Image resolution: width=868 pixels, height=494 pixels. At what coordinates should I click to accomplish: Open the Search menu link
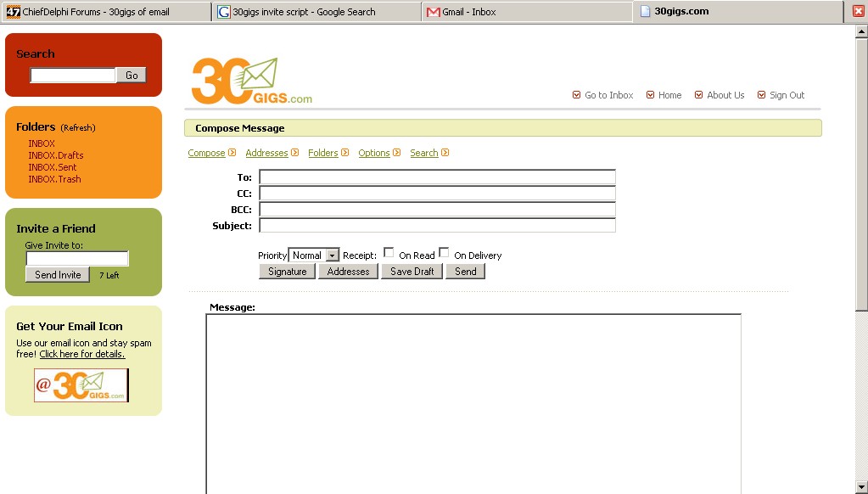pyautogui.click(x=424, y=153)
